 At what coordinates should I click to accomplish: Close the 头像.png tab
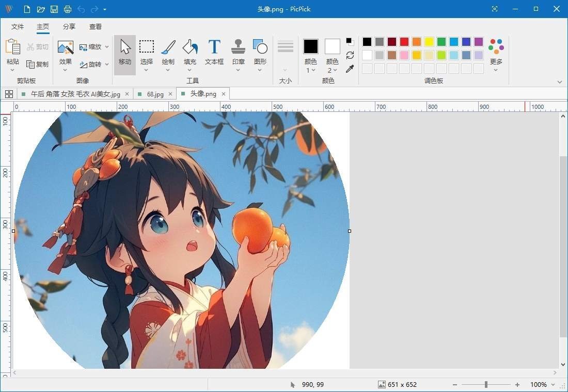(224, 94)
